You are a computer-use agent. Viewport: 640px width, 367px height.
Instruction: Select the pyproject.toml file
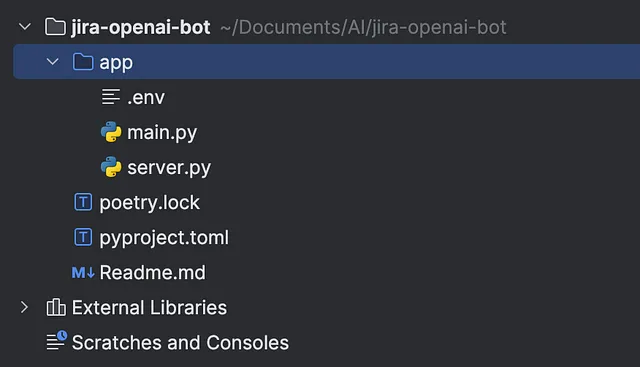164,238
